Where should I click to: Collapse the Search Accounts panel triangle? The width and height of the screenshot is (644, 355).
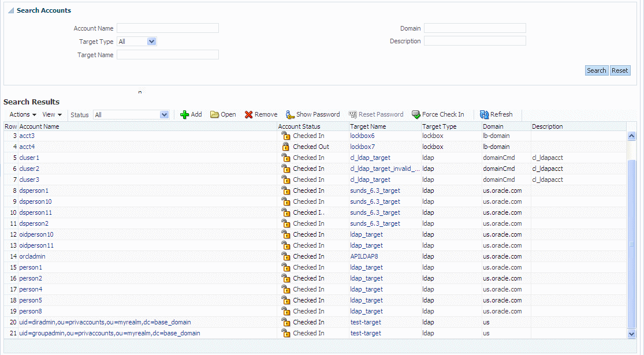tap(11, 10)
